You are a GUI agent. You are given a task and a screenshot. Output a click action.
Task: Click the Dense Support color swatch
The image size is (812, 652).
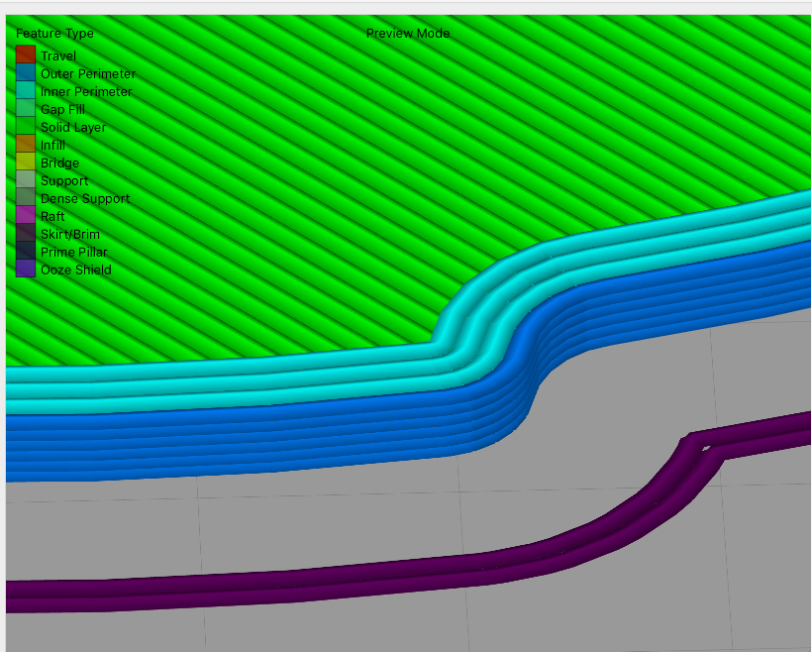(x=26, y=197)
